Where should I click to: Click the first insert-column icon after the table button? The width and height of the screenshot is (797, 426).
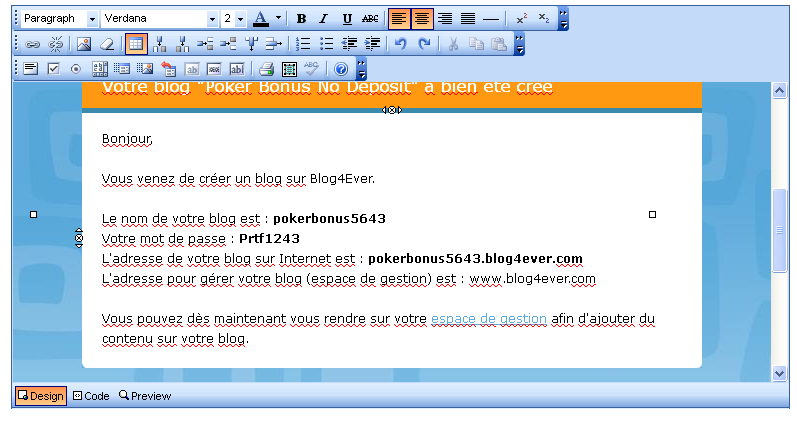point(160,44)
